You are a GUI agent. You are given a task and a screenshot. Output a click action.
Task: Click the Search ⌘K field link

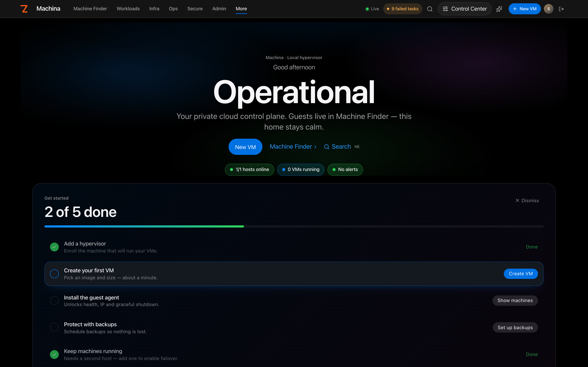pos(342,147)
